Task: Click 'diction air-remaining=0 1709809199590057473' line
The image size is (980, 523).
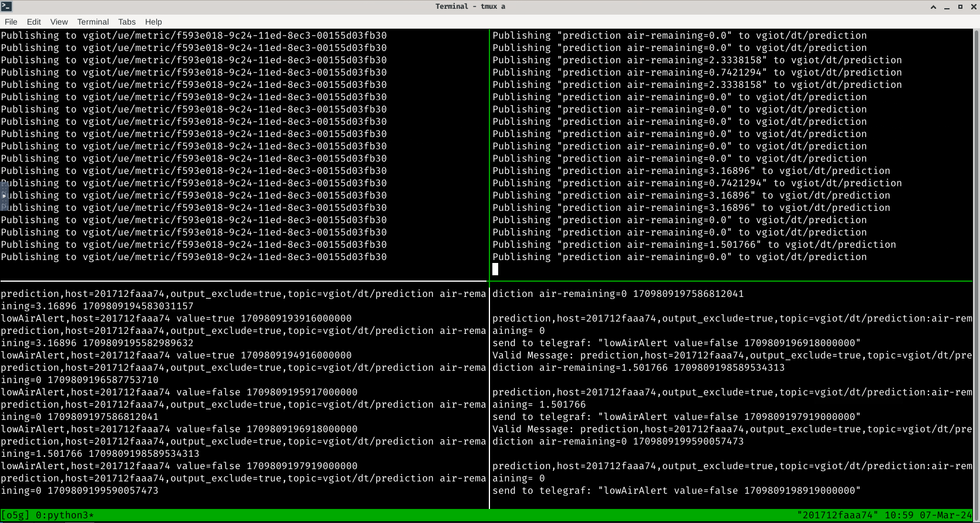Action: [618, 442]
